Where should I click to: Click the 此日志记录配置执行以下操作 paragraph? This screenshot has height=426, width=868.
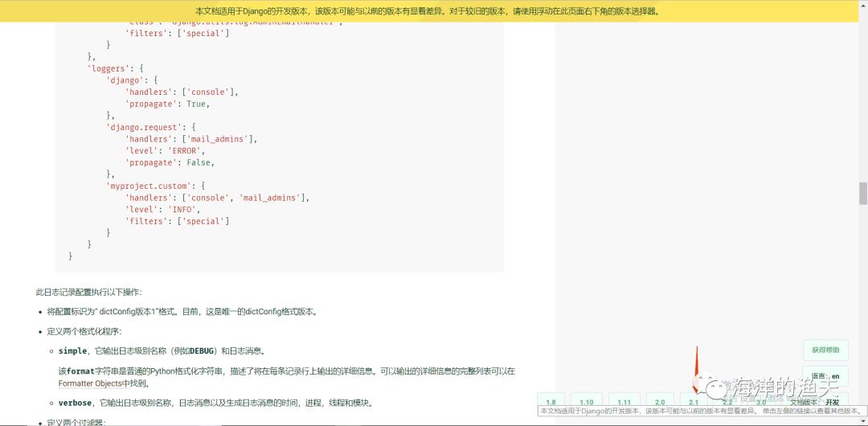tap(88, 292)
